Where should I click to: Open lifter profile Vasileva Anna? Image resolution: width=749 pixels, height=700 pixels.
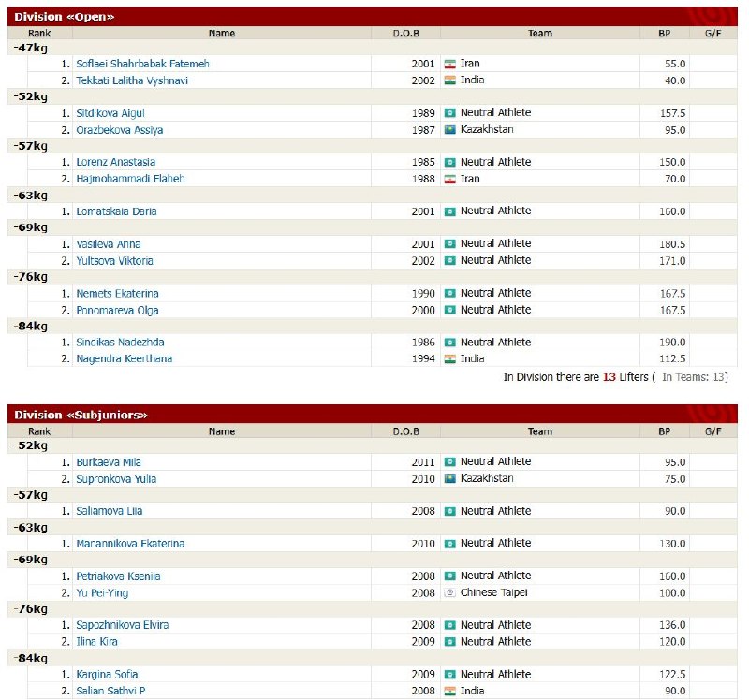point(109,244)
